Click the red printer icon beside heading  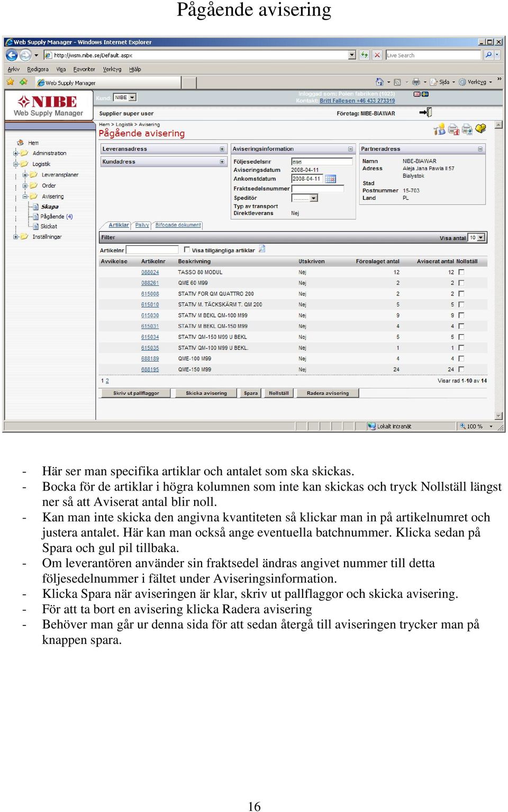pyautogui.click(x=453, y=129)
